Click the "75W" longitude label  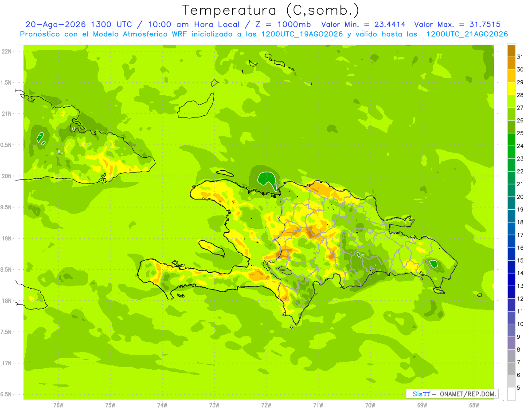tap(110, 405)
